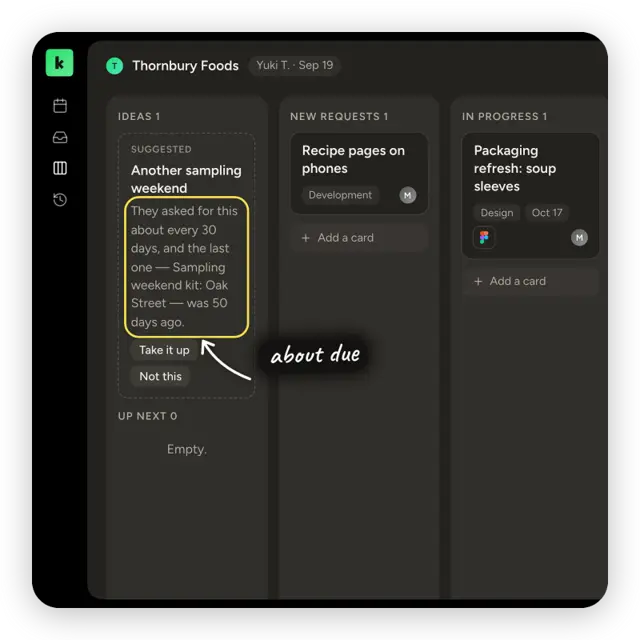
Task: Click the Take it up button
Action: point(164,350)
